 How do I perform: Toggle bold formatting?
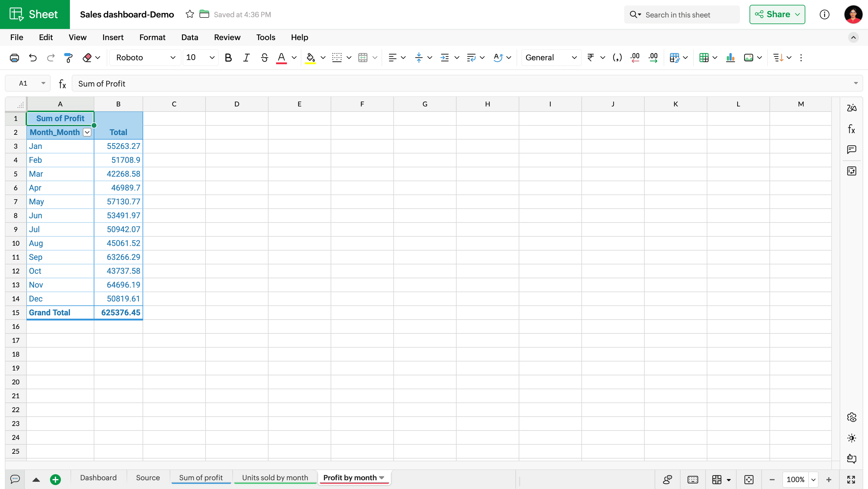pyautogui.click(x=228, y=58)
